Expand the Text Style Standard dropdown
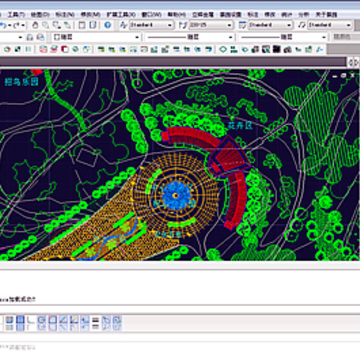 click(170, 25)
